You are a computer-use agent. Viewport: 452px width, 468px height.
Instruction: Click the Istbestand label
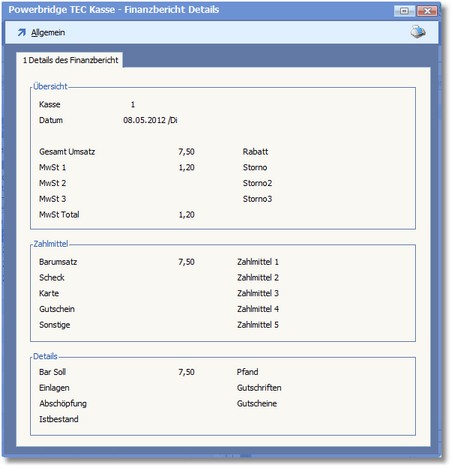(x=59, y=419)
